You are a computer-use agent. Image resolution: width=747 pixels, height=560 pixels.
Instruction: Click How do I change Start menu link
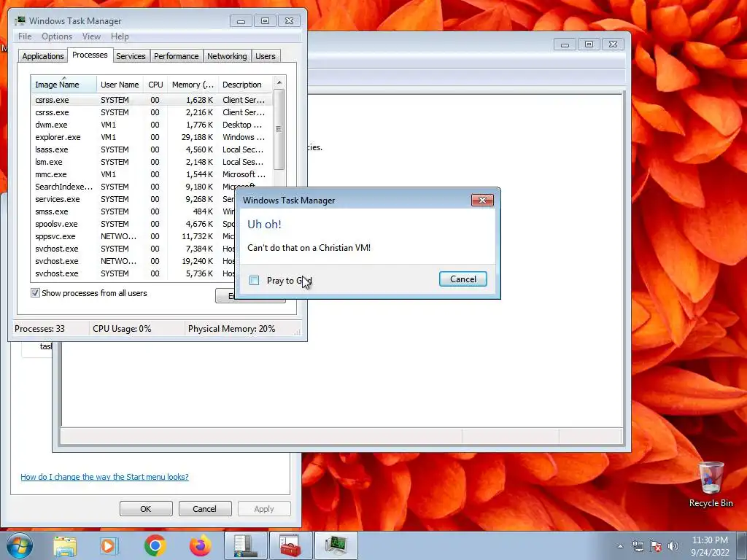tap(104, 477)
